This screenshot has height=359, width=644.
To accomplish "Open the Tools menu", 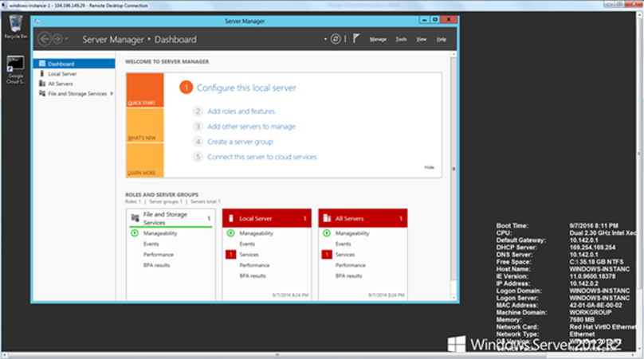I will point(401,39).
